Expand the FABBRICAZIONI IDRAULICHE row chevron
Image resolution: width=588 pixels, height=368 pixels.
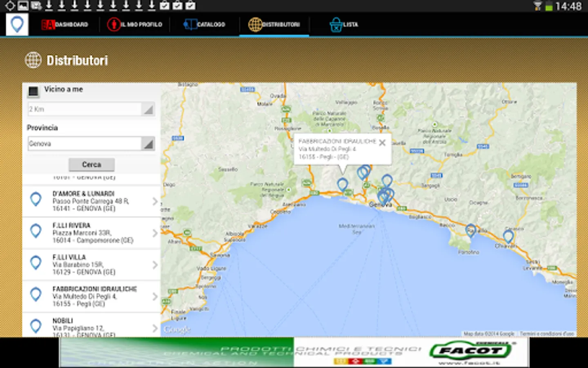click(155, 296)
